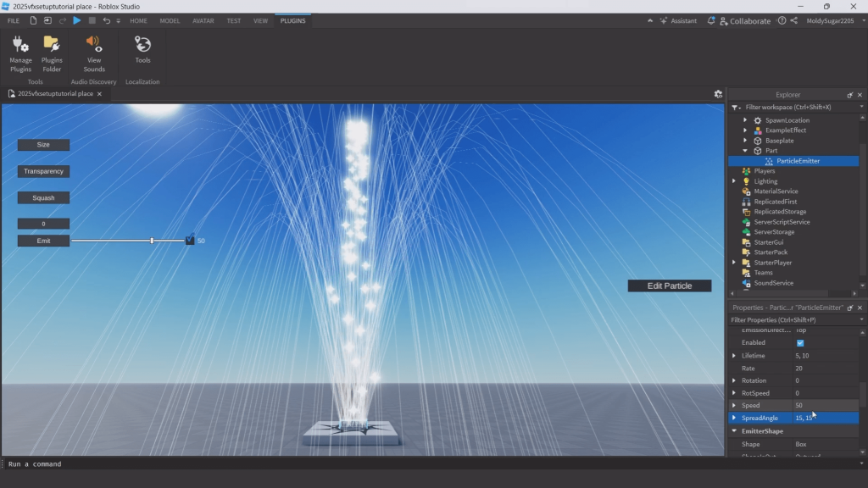Expand StarterPlayer tree node
The height and width of the screenshot is (488, 868).
tap(734, 263)
